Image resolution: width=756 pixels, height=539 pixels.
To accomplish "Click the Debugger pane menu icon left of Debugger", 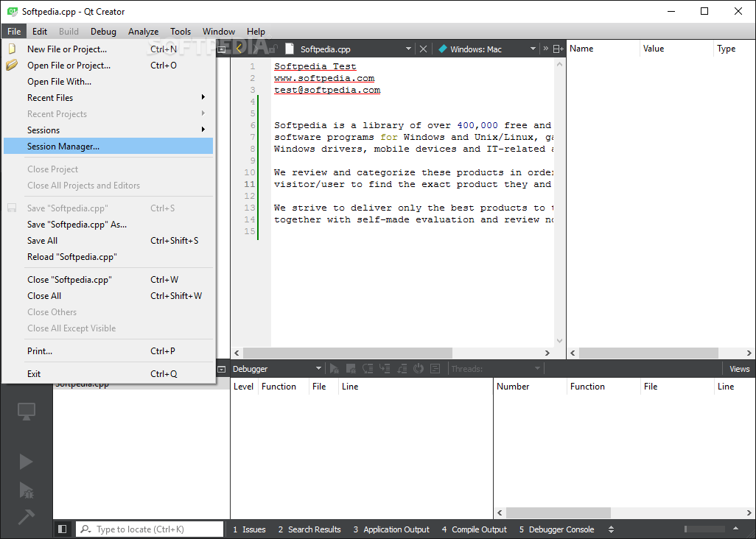I will pyautogui.click(x=222, y=369).
